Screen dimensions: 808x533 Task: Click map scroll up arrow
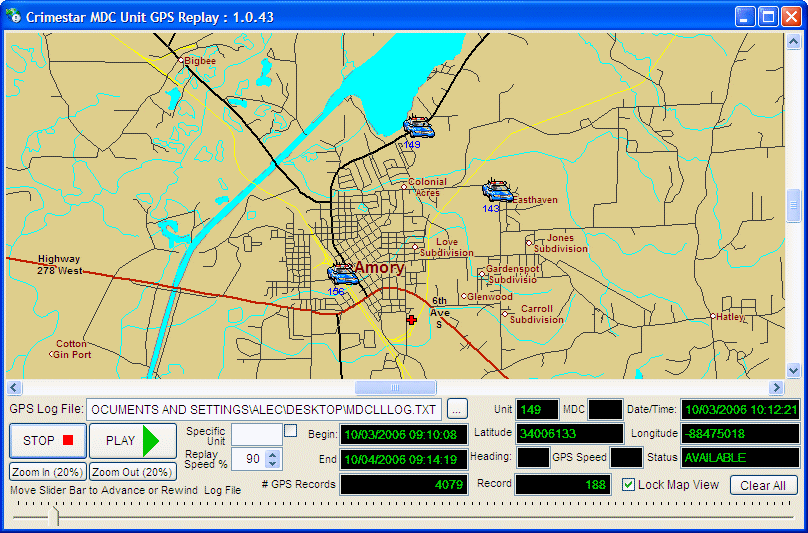tap(794, 41)
